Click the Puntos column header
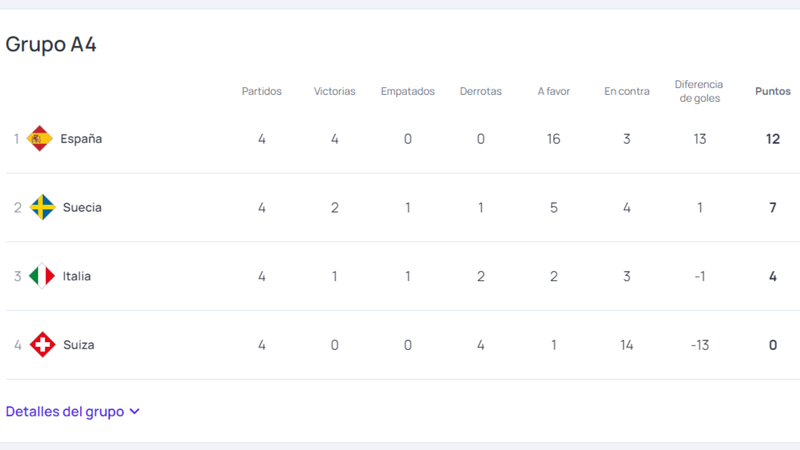This screenshot has width=800, height=450. [773, 91]
